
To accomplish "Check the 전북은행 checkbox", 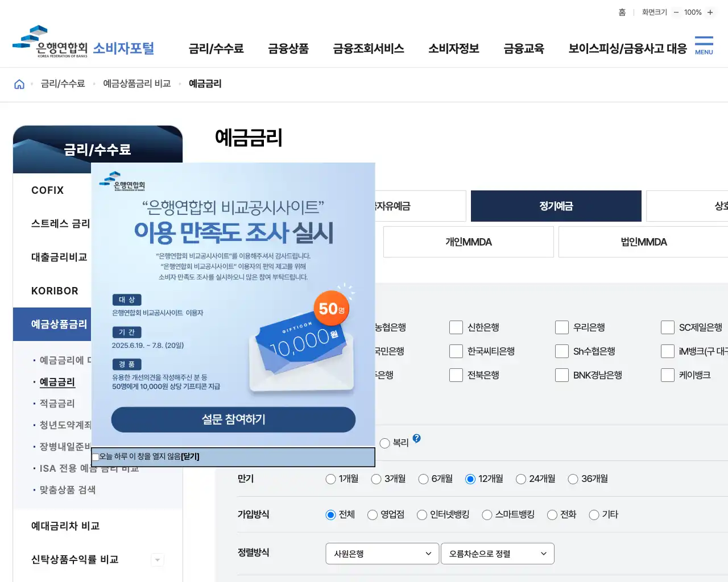I will coord(456,375).
